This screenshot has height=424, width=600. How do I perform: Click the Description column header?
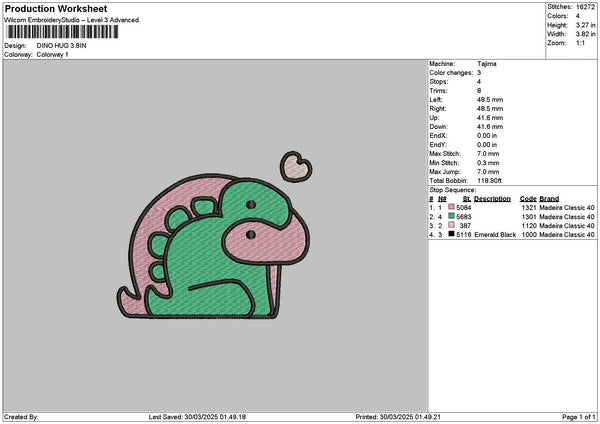click(x=492, y=198)
